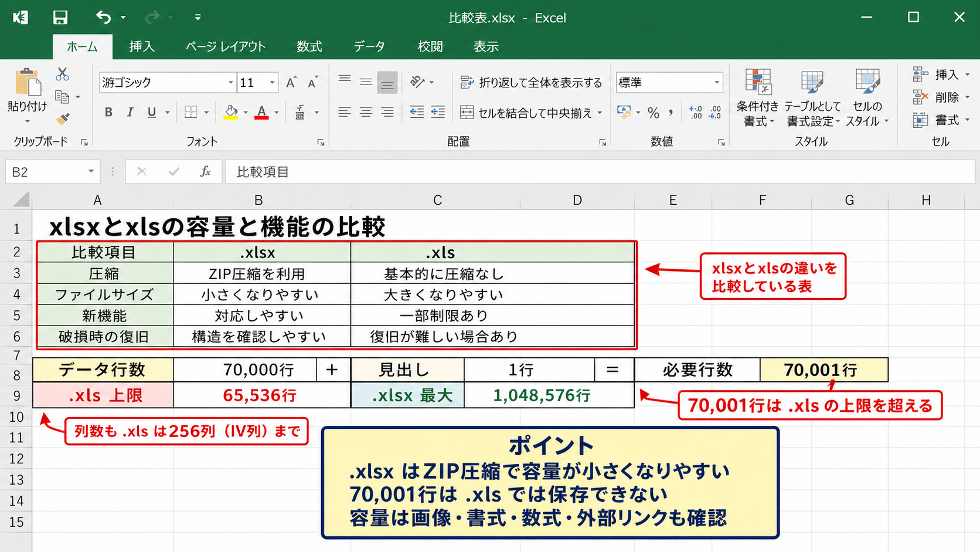Image resolution: width=980 pixels, height=552 pixels.
Task: Click the formula bar showing 比較項目
Action: pyautogui.click(x=600, y=172)
